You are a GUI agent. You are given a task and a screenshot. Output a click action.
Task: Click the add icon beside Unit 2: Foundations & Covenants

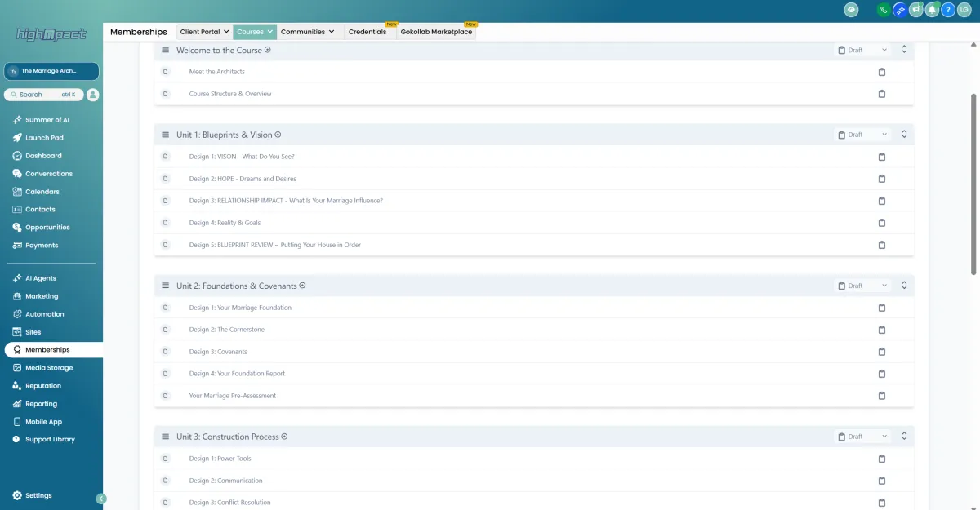click(x=302, y=286)
